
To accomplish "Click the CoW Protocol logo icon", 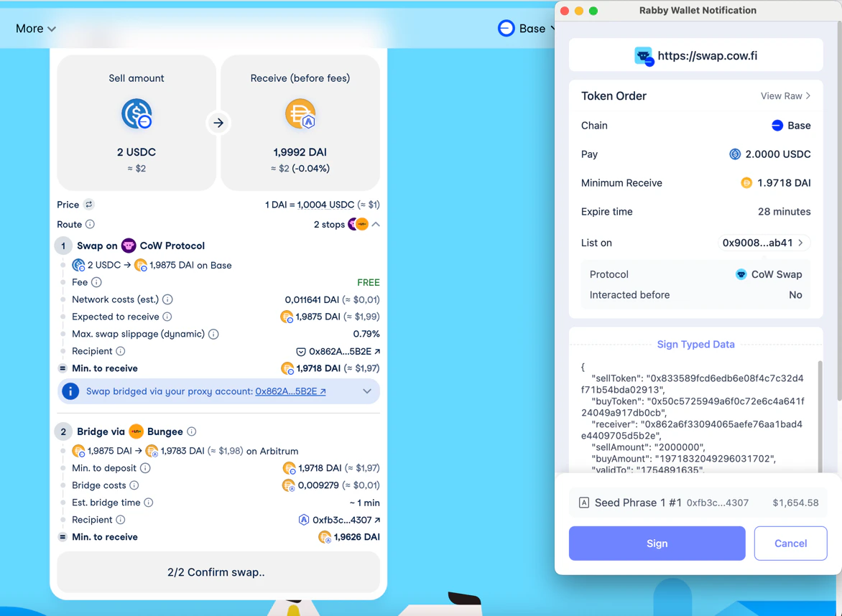I will click(x=129, y=246).
